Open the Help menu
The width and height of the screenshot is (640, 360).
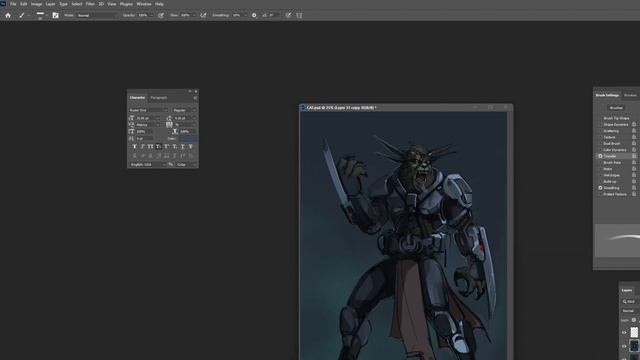[159, 4]
